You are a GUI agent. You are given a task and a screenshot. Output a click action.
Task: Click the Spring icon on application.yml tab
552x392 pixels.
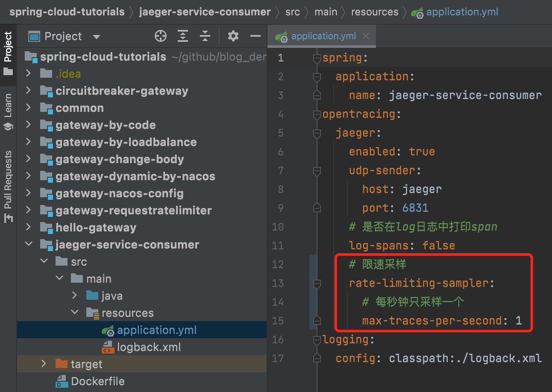(281, 37)
